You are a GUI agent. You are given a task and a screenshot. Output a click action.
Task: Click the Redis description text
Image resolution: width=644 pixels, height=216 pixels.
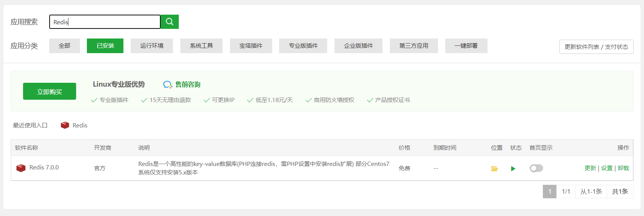[264, 168]
